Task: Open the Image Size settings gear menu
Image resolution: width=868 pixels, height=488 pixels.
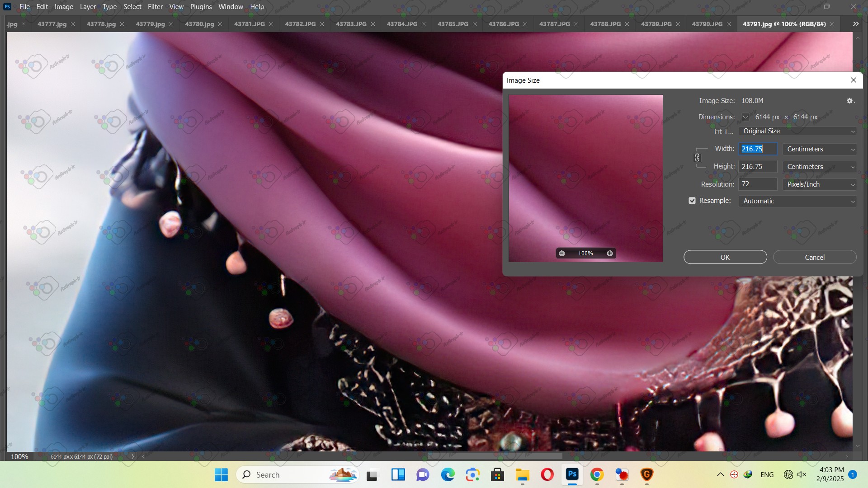Action: click(x=850, y=101)
